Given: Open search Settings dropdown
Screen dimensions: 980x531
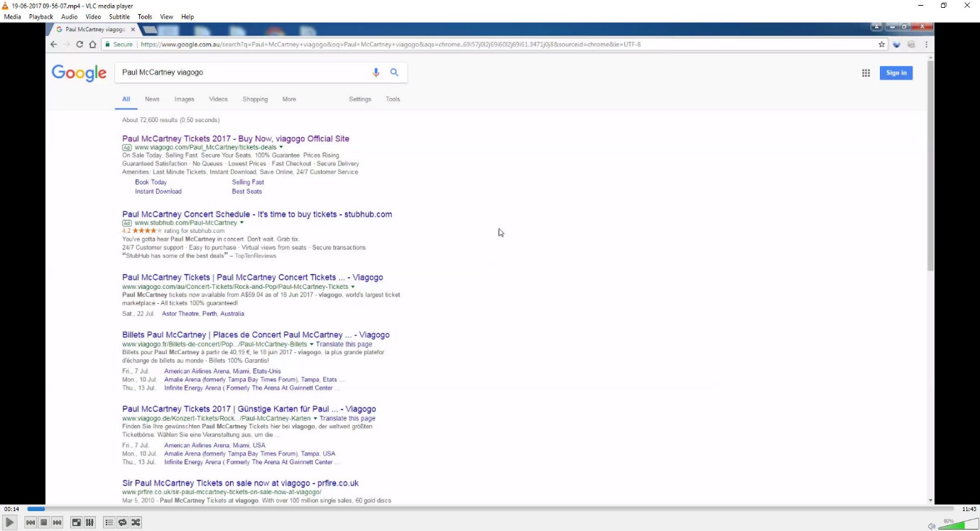Looking at the screenshot, I should coord(360,99).
